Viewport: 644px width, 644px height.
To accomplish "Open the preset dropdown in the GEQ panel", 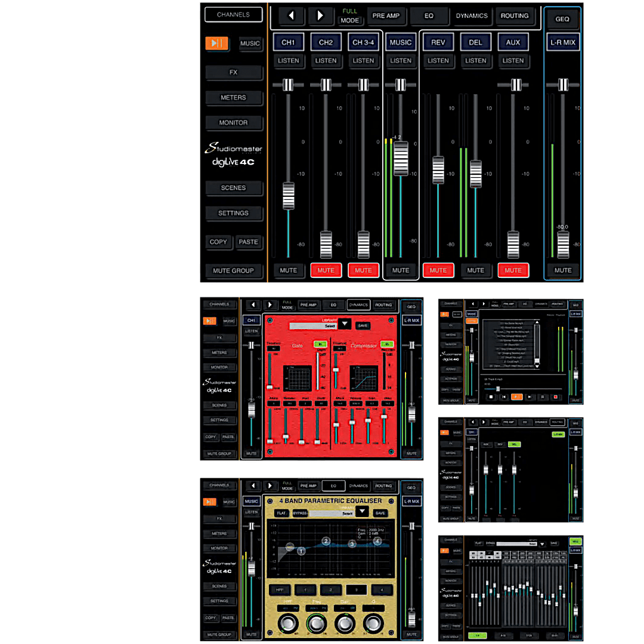I will coord(543,544).
